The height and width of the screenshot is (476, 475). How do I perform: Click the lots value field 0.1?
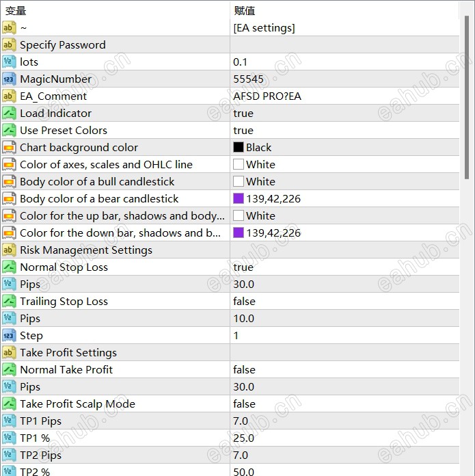click(x=241, y=62)
